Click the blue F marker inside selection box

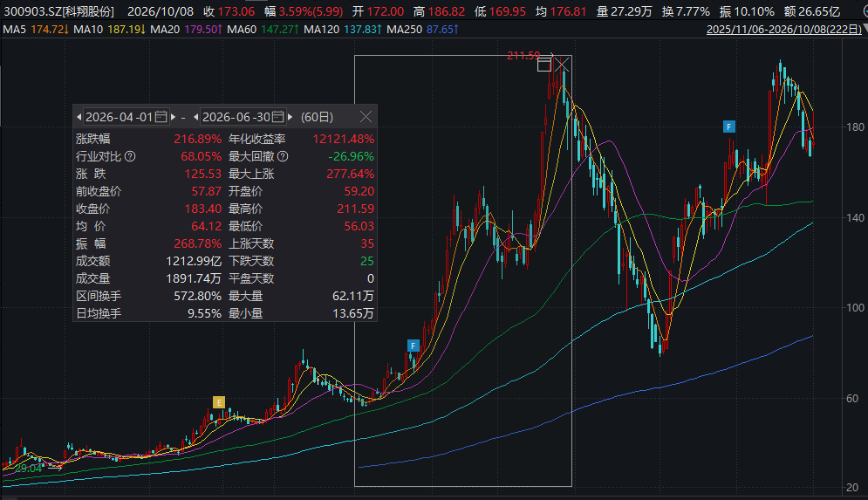coord(413,346)
